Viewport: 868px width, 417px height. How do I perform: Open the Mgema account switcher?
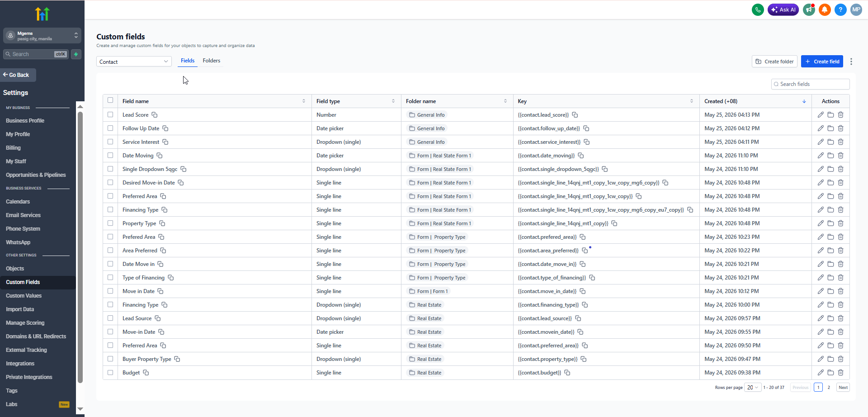click(x=42, y=36)
